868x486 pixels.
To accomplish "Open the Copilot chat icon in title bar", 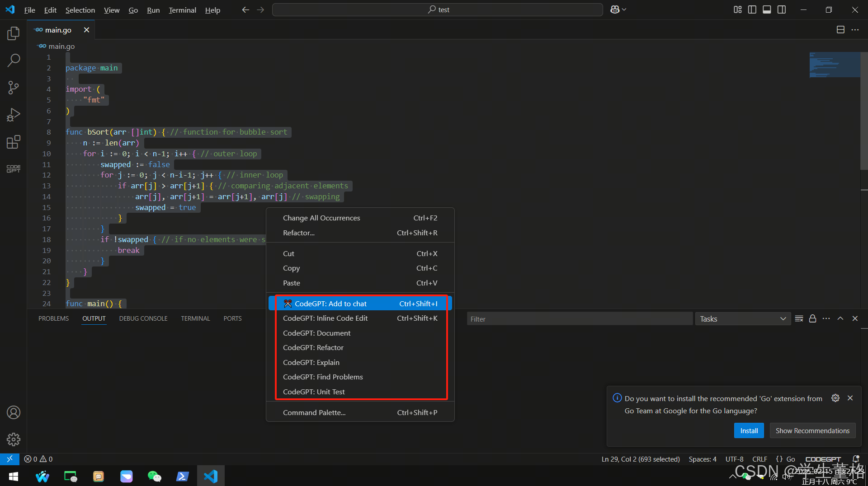I will tap(615, 9).
